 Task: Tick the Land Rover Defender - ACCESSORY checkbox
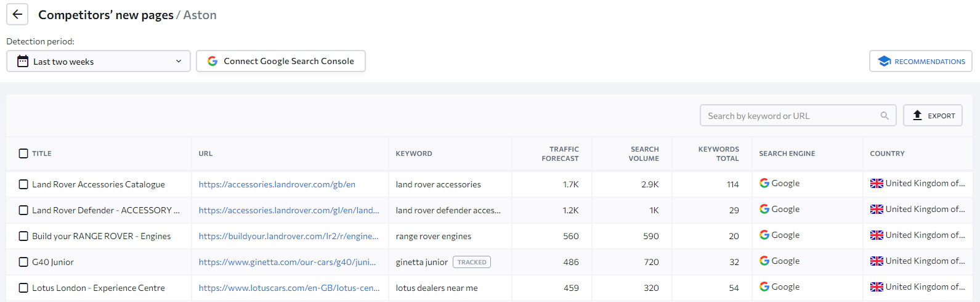pos(23,210)
